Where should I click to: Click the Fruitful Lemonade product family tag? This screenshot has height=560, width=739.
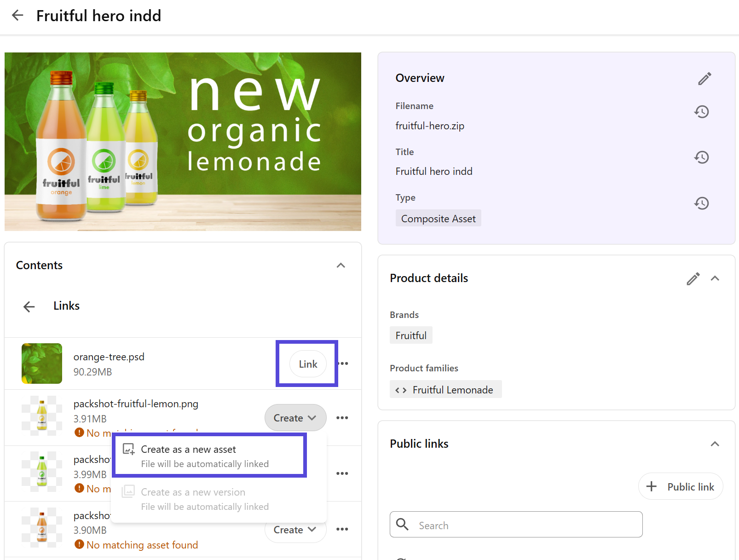coord(446,390)
